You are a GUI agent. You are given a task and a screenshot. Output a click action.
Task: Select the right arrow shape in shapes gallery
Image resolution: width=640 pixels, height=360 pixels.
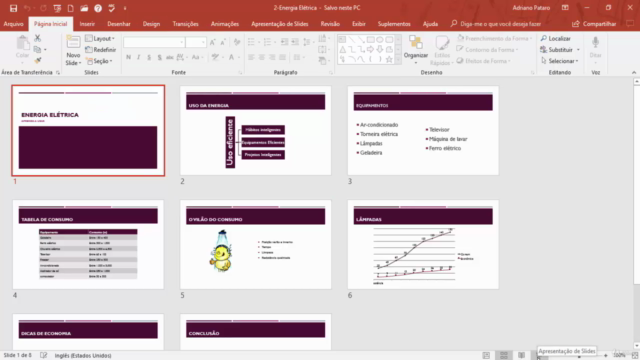pos(371,49)
